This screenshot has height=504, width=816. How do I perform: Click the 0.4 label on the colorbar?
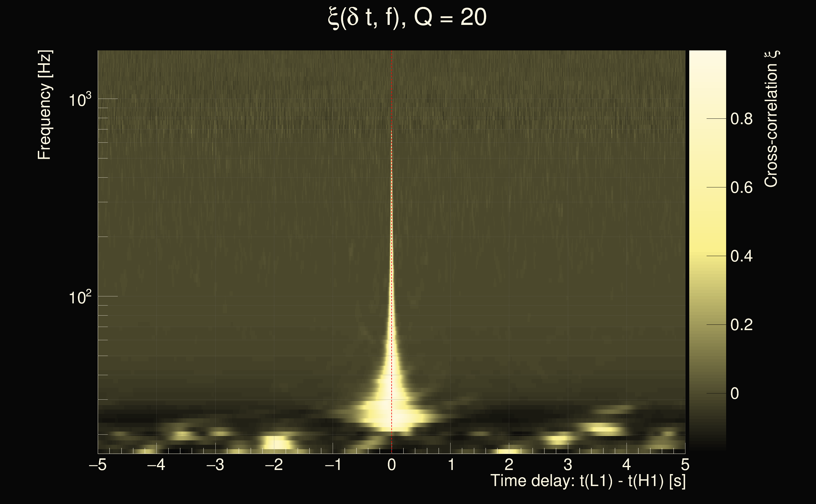click(741, 256)
